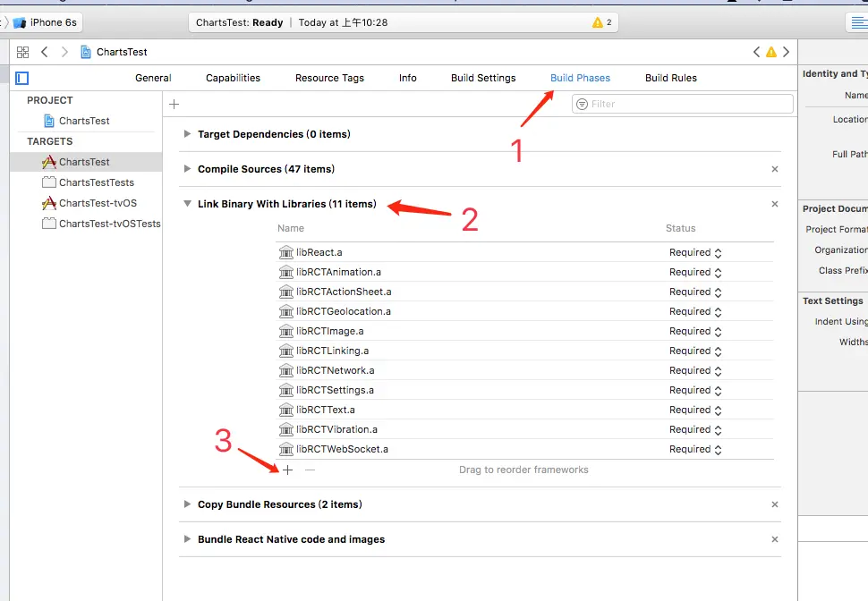
Task: Select the libRCTSettings.a row
Action: pos(524,390)
